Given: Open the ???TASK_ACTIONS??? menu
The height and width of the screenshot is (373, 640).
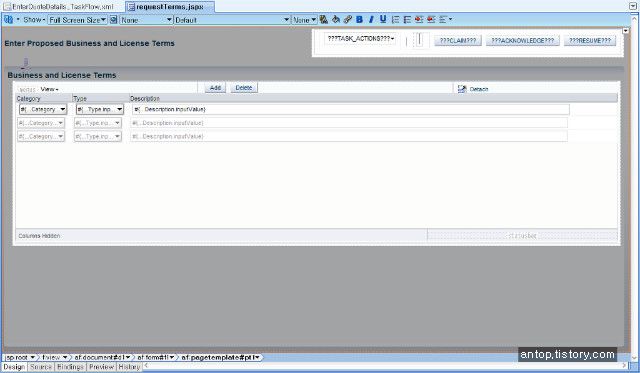Looking at the screenshot, I should (360, 39).
